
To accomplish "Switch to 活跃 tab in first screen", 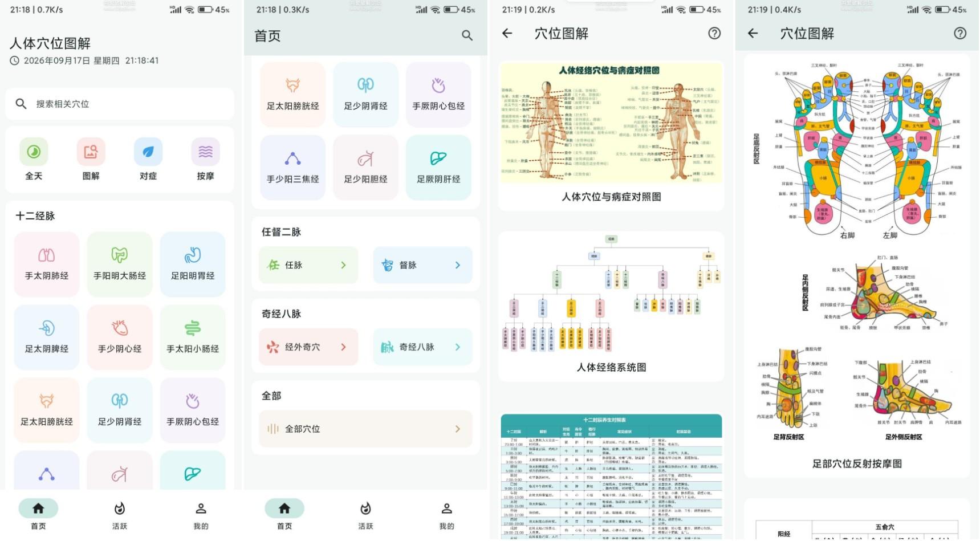I will pyautogui.click(x=120, y=515).
